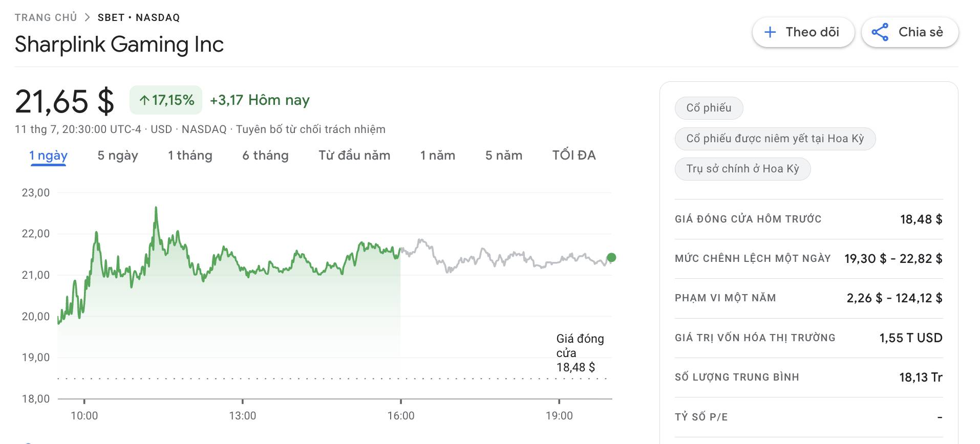Click the previous close value 18,48 $ in sidebar
The width and height of the screenshot is (980, 444).
point(921,219)
